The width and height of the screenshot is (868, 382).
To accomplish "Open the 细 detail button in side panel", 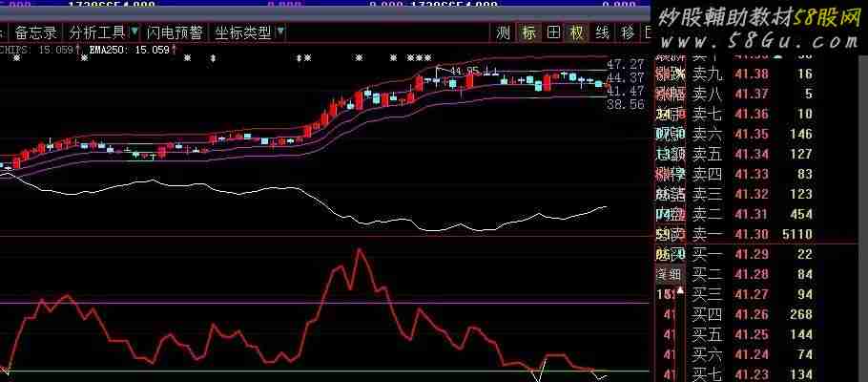I will 670,274.
